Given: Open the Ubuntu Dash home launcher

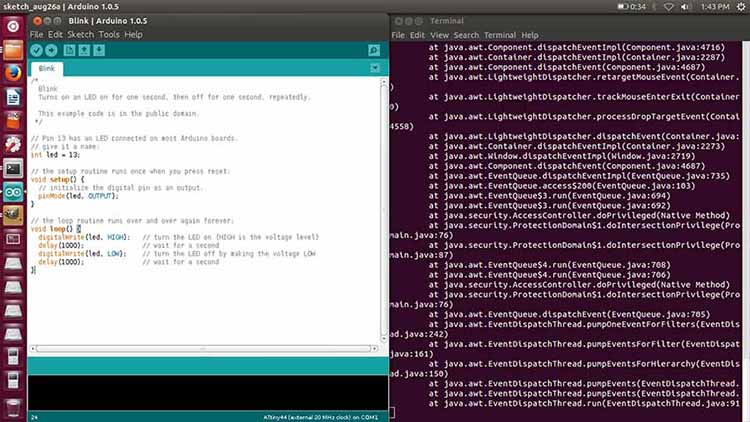Looking at the screenshot, I should click(13, 26).
